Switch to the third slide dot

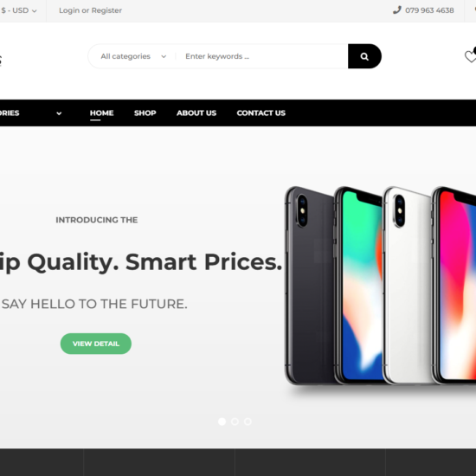pos(248,421)
